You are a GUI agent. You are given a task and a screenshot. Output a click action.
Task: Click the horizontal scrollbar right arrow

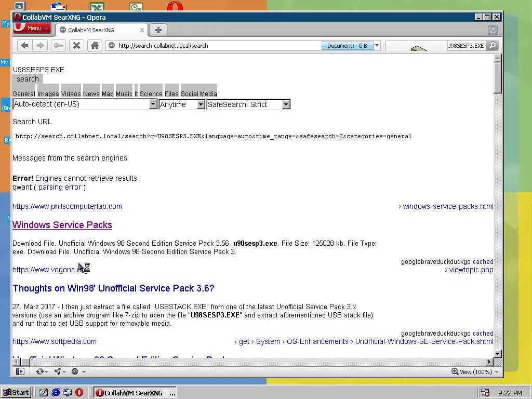(489, 362)
